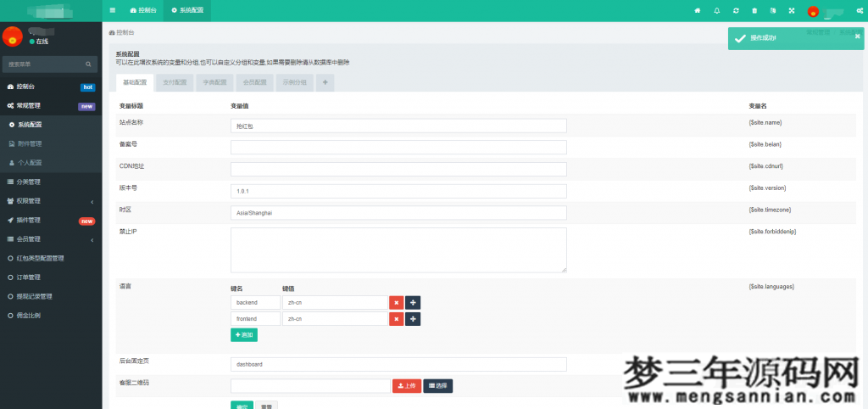Image resolution: width=868 pixels, height=409 pixels.
Task: Open 个人配置 in the sidebar
Action: point(51,163)
